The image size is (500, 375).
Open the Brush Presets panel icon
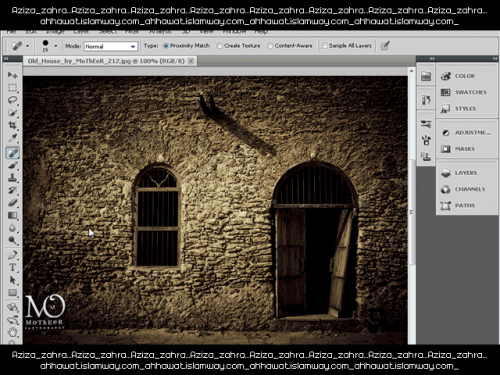pyautogui.click(x=426, y=124)
